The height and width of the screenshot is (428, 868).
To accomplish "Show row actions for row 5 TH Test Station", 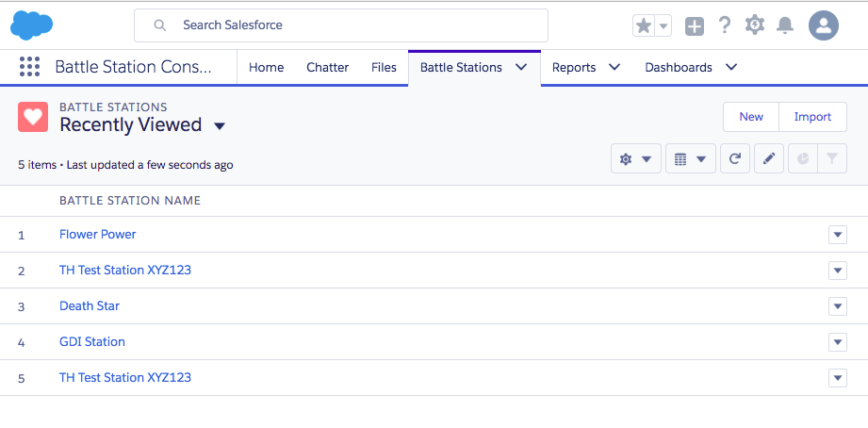I will click(x=838, y=378).
